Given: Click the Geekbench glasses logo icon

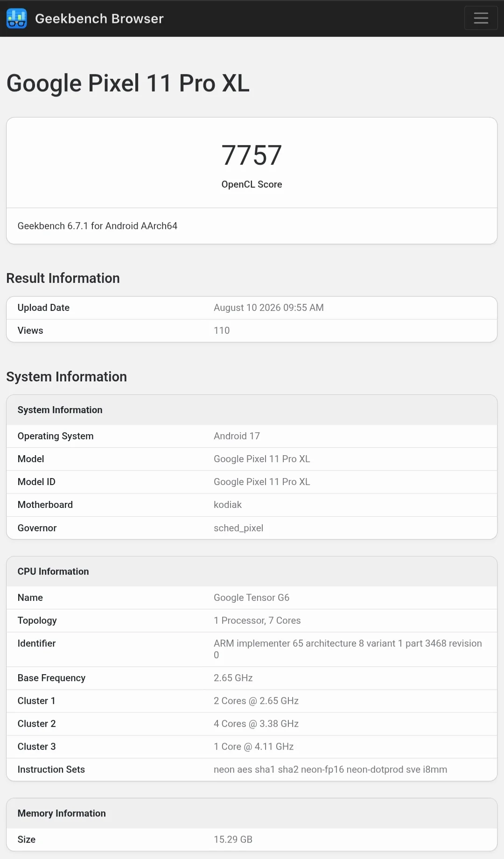Looking at the screenshot, I should coord(17,18).
